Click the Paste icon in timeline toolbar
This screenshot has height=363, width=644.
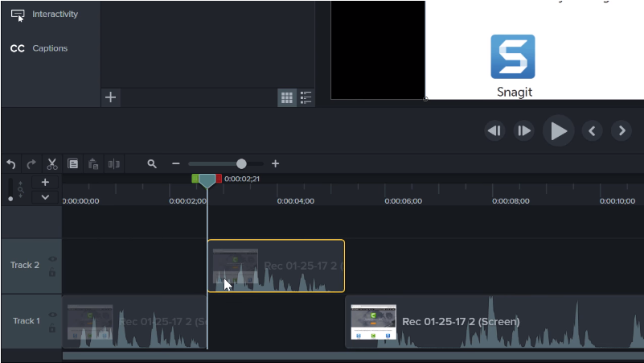click(x=93, y=164)
